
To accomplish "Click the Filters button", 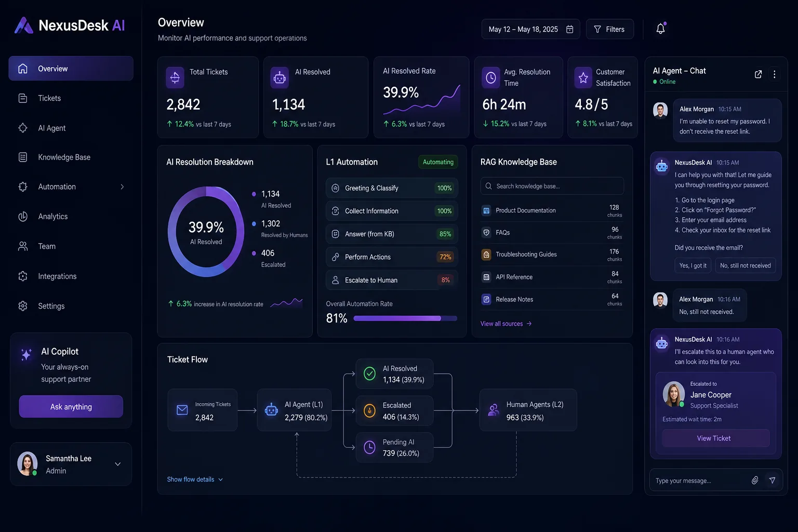I will 610,29.
